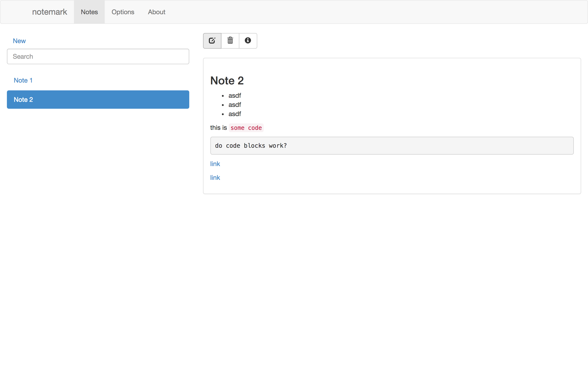Viewport: 588px width, 367px height.
Task: Click the edit note pencil icon
Action: (212, 41)
